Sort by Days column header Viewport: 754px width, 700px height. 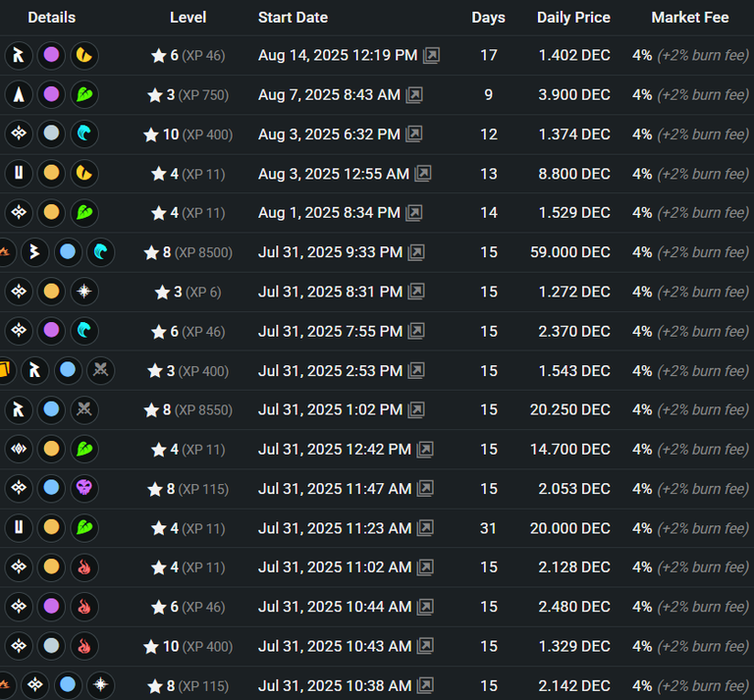pos(488,18)
